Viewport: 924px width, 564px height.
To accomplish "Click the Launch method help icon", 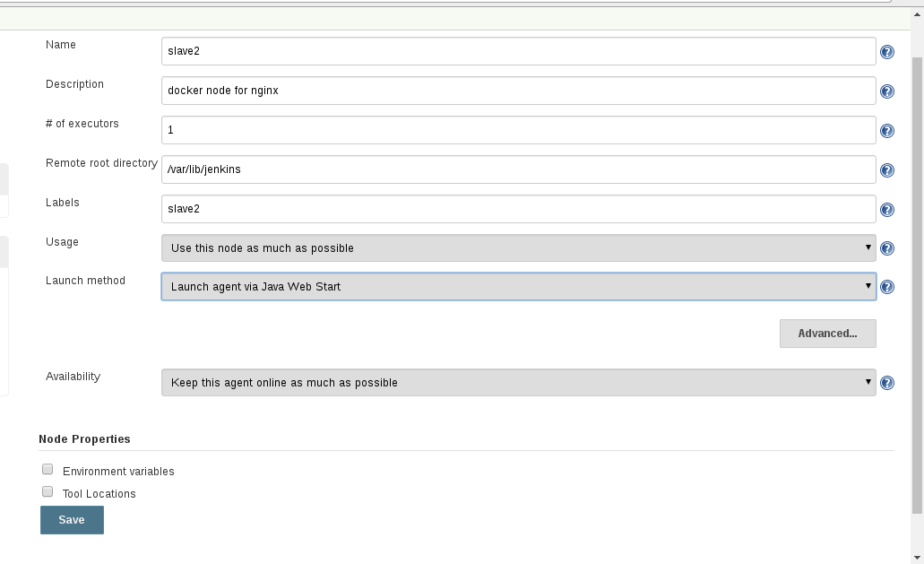I will click(x=886, y=287).
